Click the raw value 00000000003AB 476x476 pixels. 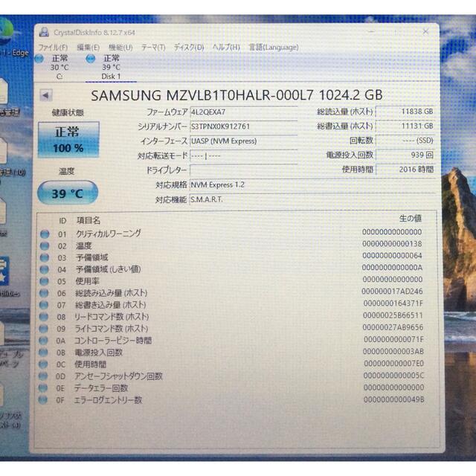[393, 352]
